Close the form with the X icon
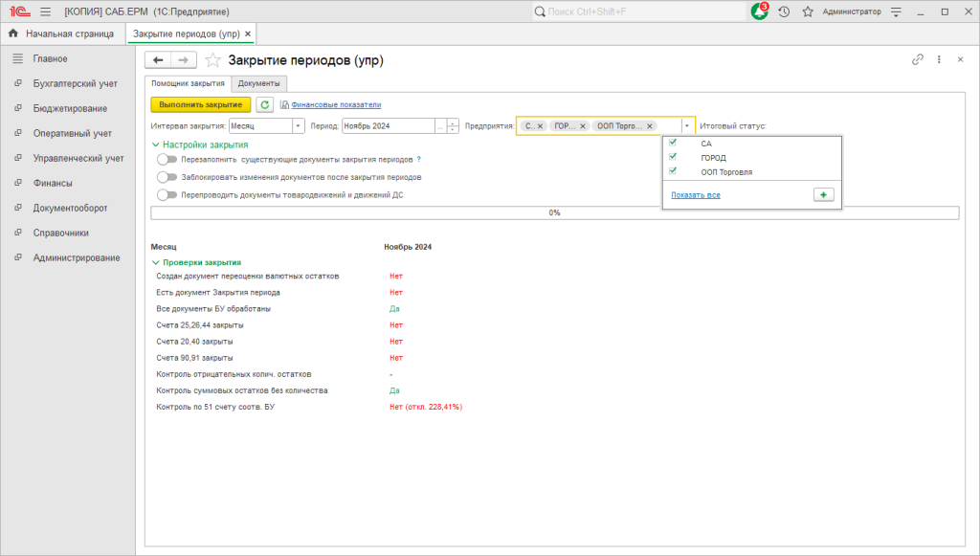 961,59
